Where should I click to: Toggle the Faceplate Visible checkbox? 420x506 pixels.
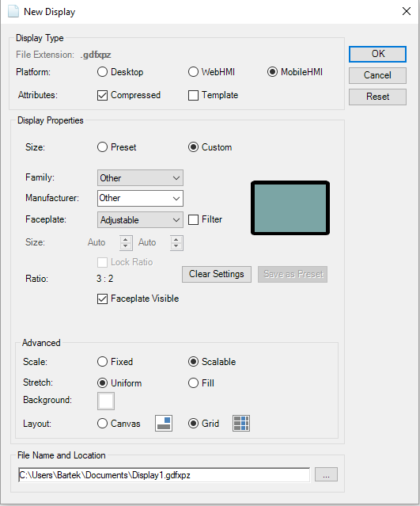[102, 299]
